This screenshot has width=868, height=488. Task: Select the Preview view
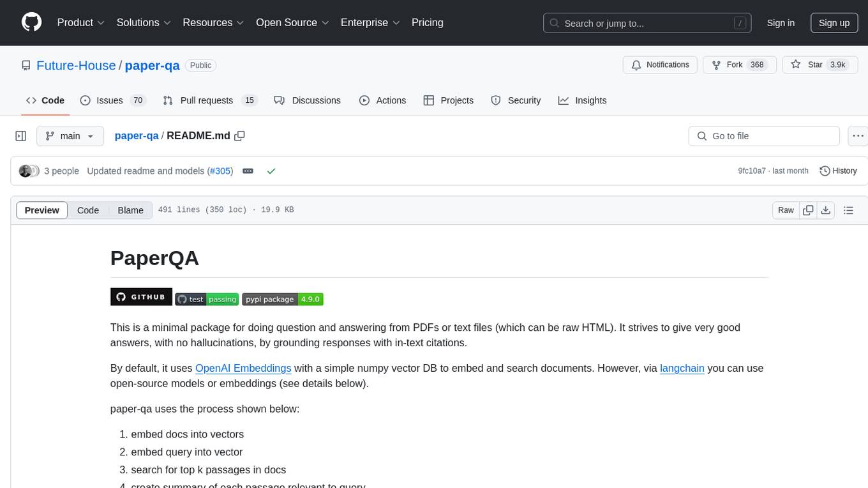[x=42, y=210]
